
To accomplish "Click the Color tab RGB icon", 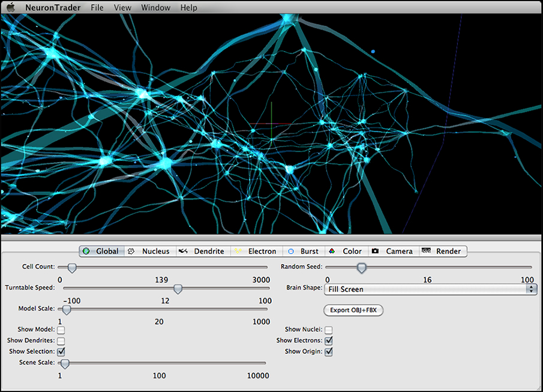I will click(332, 251).
